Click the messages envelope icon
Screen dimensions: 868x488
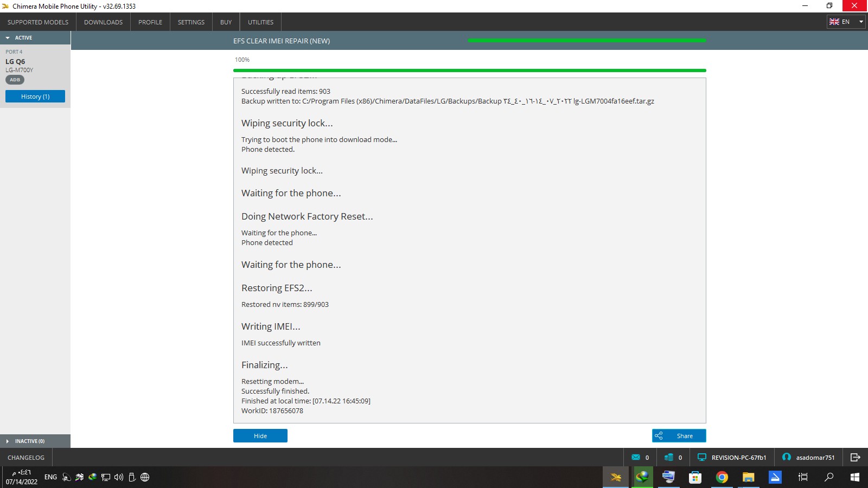636,458
